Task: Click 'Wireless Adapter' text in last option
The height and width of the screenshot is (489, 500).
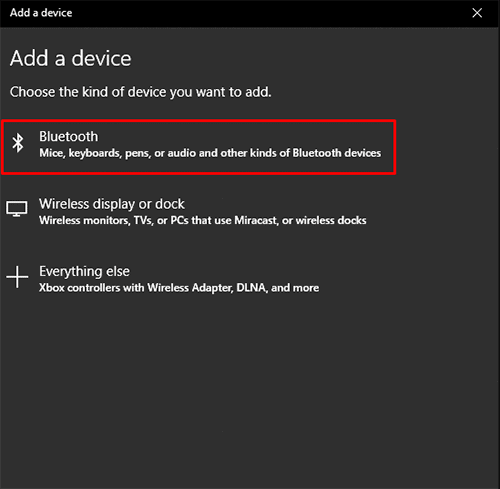Action: click(190, 288)
